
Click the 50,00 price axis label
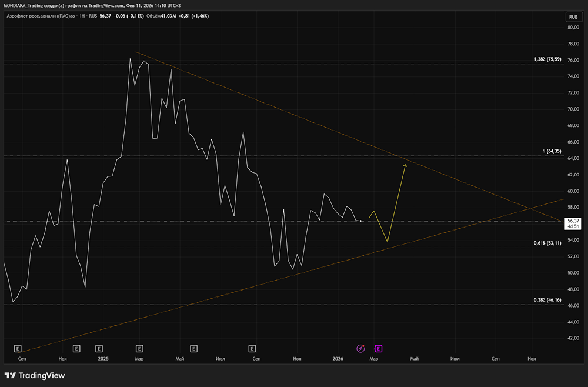(573, 273)
